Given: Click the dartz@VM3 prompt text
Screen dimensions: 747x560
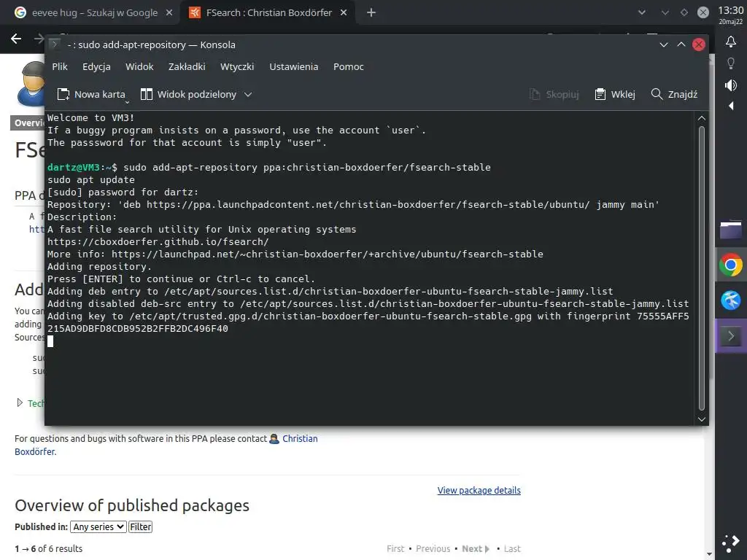Looking at the screenshot, I should (73, 167).
